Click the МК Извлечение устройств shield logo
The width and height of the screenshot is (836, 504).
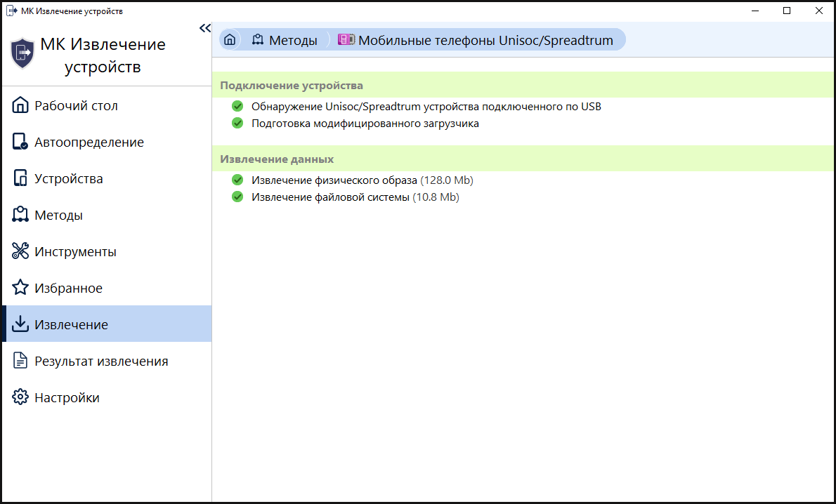22,53
